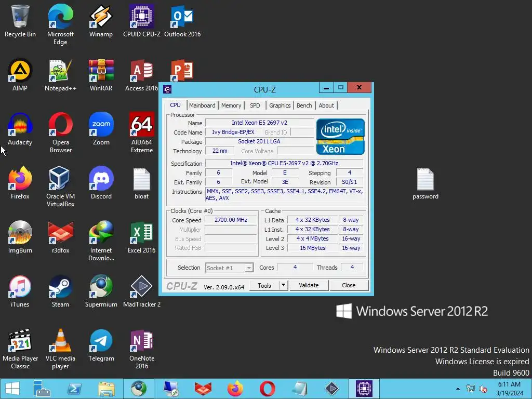Image resolution: width=532 pixels, height=399 pixels.
Task: Select the ImgBurn desktop shortcut
Action: (x=20, y=237)
